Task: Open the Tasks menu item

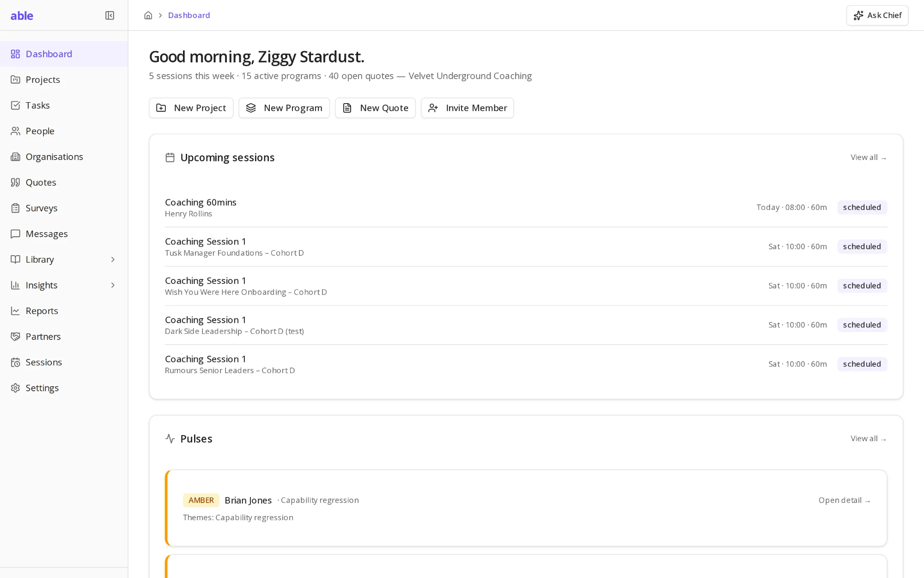Action: [64, 105]
